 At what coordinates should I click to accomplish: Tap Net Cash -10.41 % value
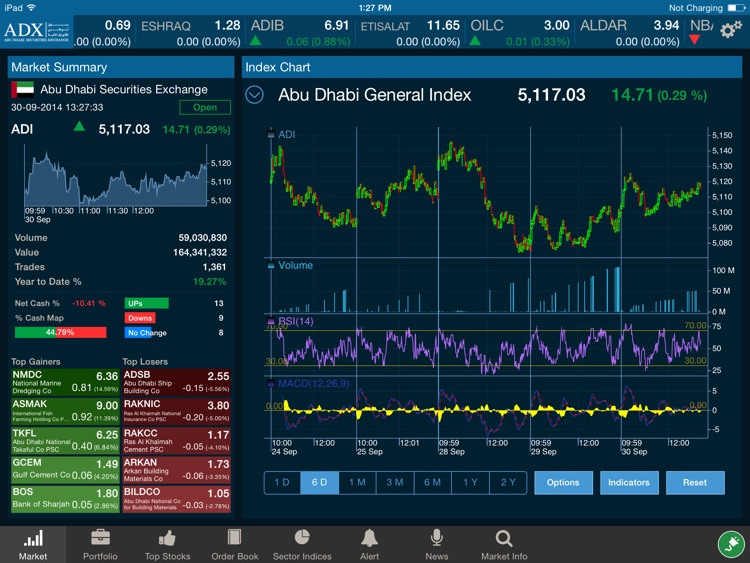click(89, 303)
